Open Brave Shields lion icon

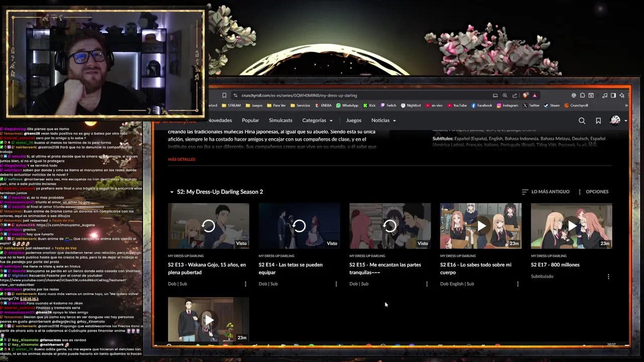[526, 96]
